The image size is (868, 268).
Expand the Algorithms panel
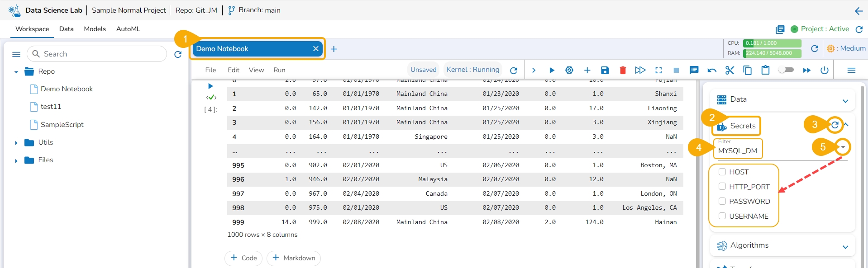coord(845,247)
